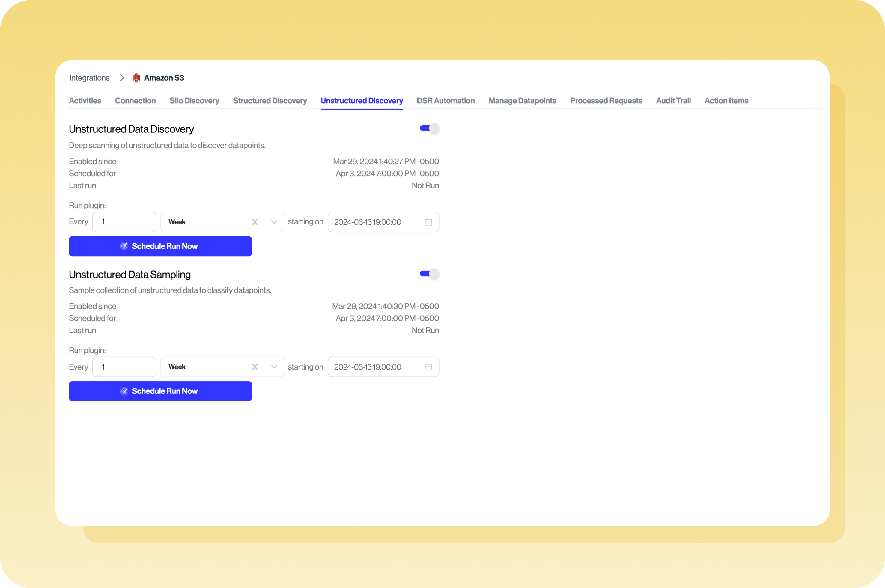Viewport: 885px width, 588px height.
Task: Expand interval unit dropdown in Data Discovery
Action: 274,222
